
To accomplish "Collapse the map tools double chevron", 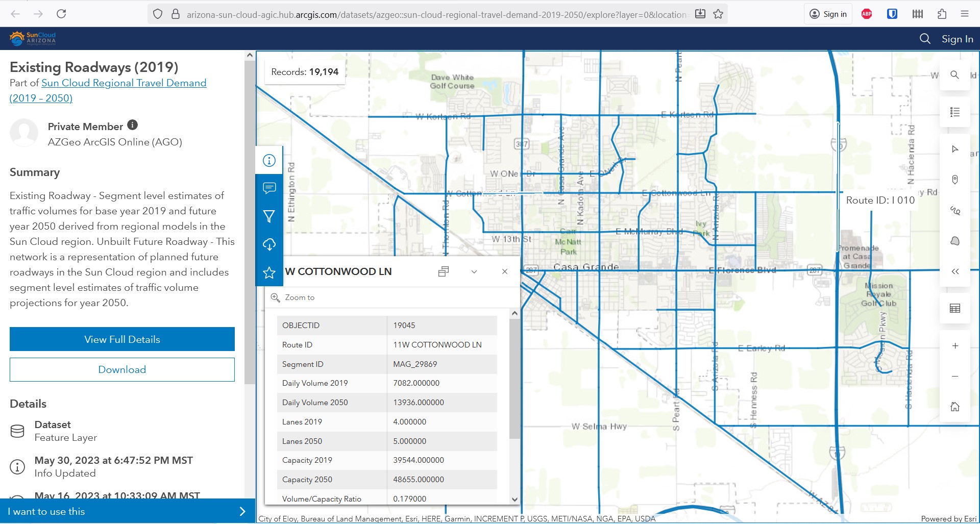I will coord(954,271).
